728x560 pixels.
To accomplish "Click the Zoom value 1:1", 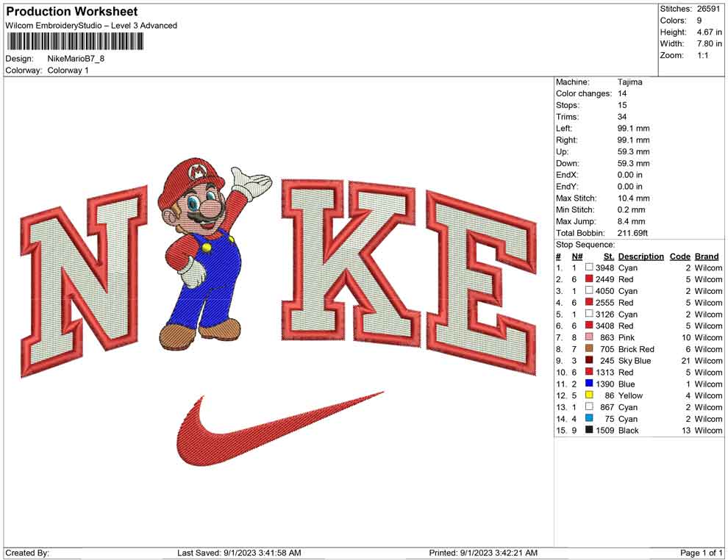I will (x=702, y=55).
